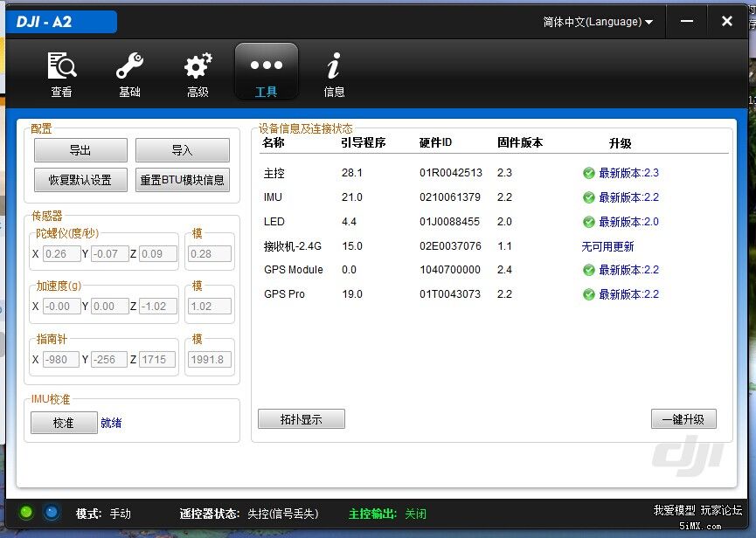Screen dimensions: 756x538
Task: Click the blue status indicator light
Action: click(51, 513)
